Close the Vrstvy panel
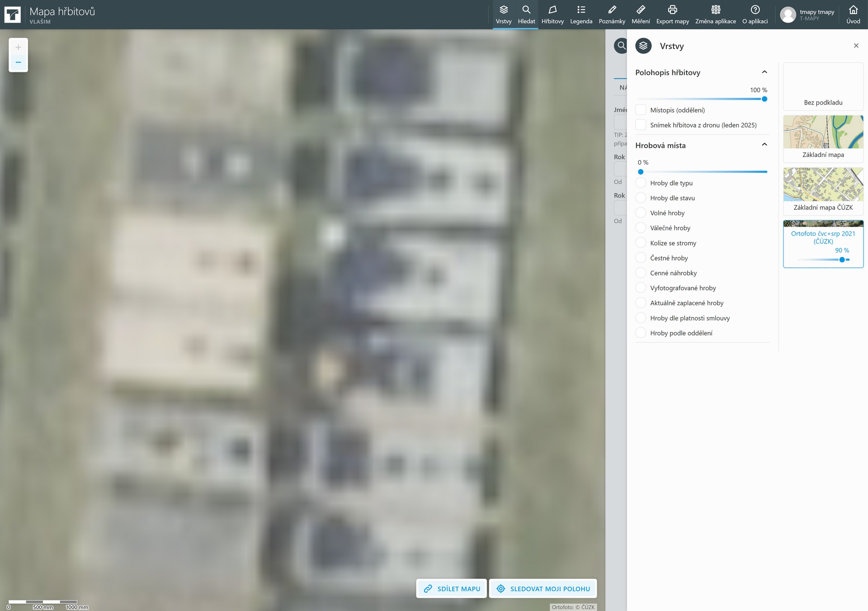The width and height of the screenshot is (868, 611). [856, 46]
